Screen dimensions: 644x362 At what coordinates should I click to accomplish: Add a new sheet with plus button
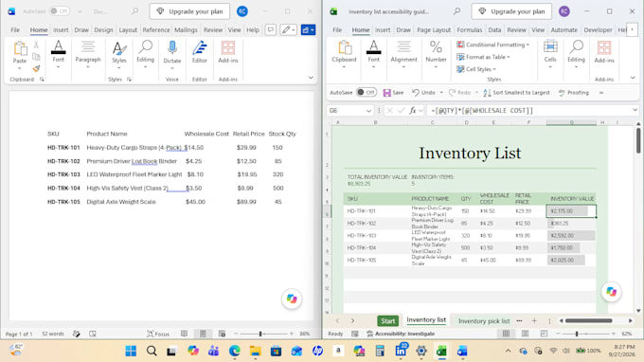[534, 320]
